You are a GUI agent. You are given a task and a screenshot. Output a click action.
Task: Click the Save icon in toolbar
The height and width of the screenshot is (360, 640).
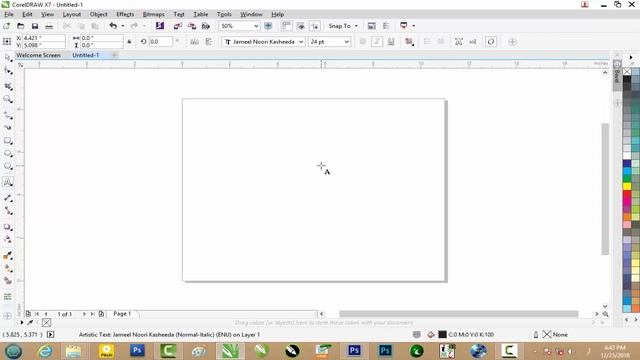[35, 26]
